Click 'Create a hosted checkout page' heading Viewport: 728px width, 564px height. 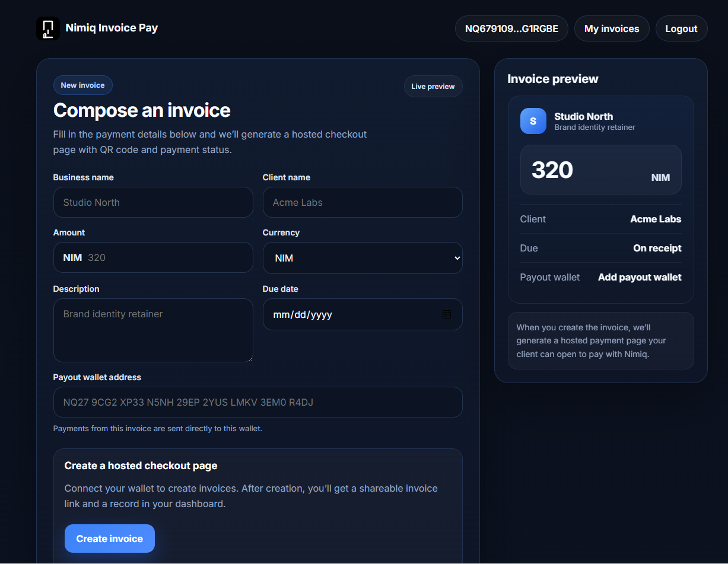[141, 466]
